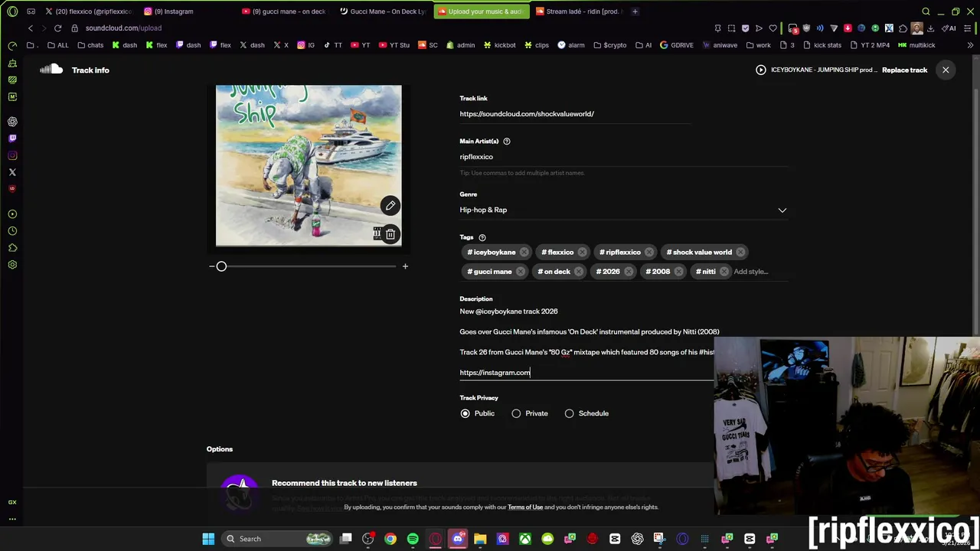Click the Add style tag input
This screenshot has height=551, width=980.
click(x=751, y=272)
